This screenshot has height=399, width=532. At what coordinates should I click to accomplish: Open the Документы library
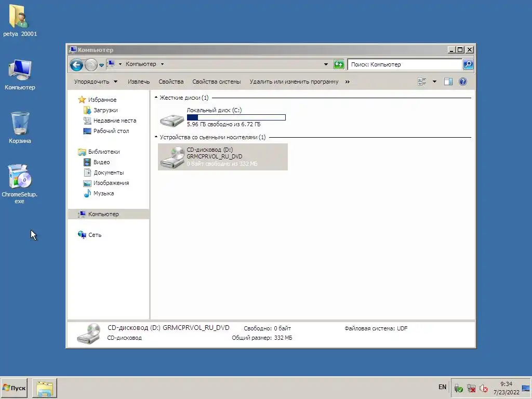point(109,172)
